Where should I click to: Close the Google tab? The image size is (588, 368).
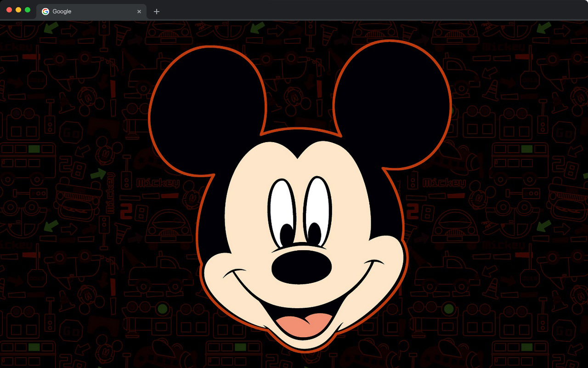coord(139,11)
